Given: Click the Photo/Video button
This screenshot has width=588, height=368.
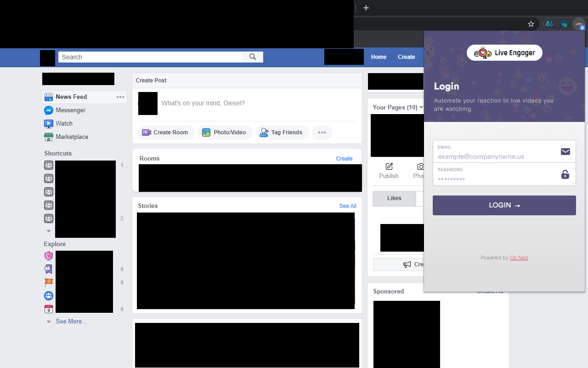Looking at the screenshot, I should coord(225,132).
